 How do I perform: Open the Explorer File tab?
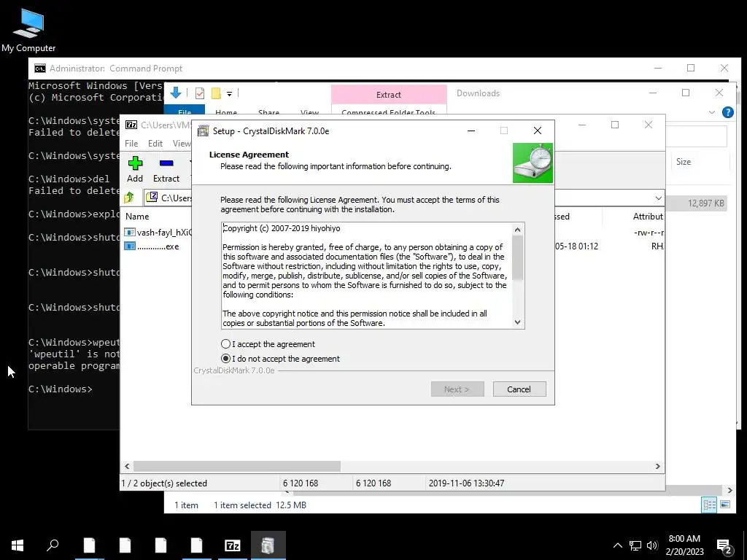pos(185,111)
